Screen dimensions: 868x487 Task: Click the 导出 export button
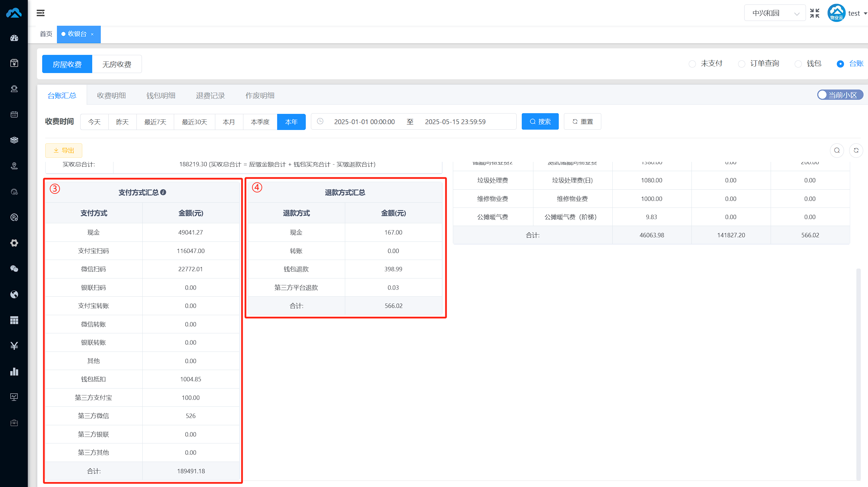click(64, 150)
